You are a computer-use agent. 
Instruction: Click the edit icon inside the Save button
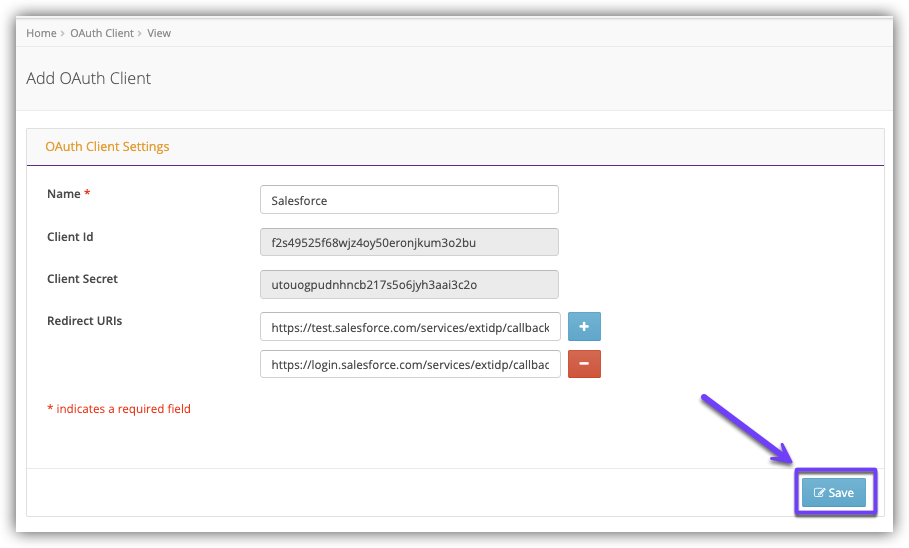tap(819, 493)
